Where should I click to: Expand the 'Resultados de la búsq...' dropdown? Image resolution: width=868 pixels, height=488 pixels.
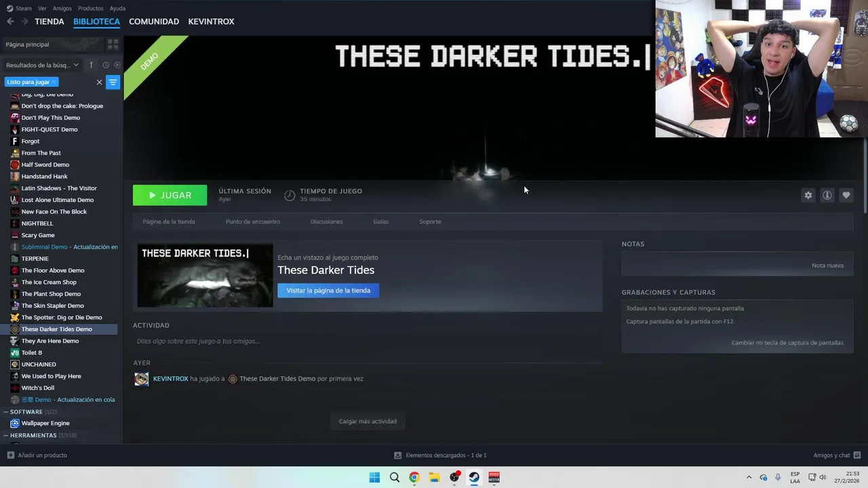point(43,65)
